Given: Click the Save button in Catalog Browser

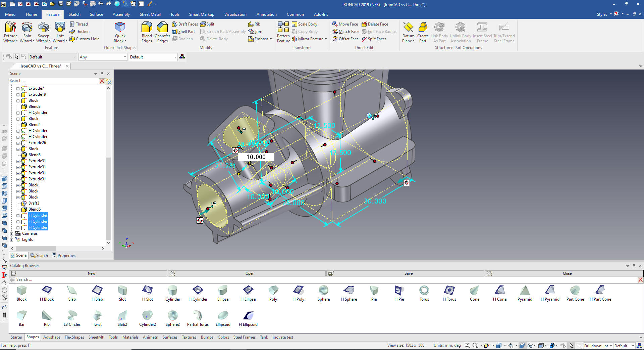Looking at the screenshot, I should (x=408, y=273).
